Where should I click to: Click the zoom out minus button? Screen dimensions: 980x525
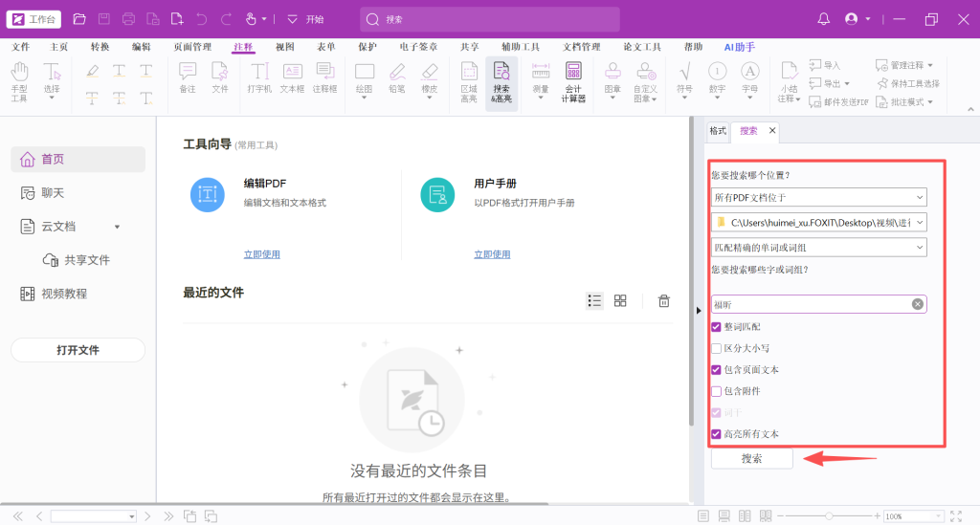point(780,516)
